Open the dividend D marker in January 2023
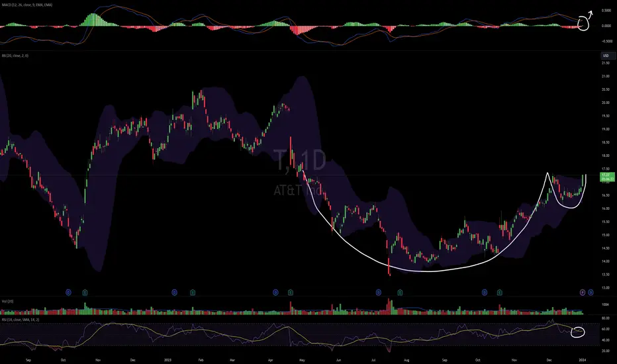The width and height of the screenshot is (617, 364). tap(174, 293)
